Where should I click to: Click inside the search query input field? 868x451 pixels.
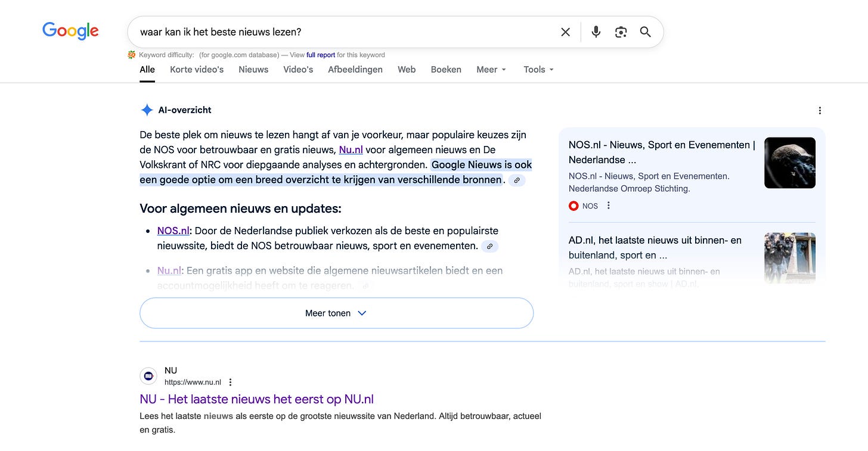[346, 32]
